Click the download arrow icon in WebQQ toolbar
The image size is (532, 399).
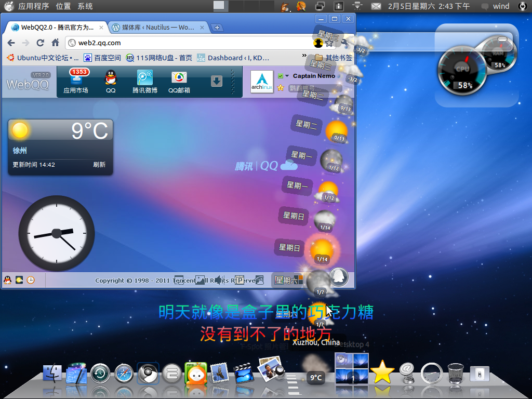point(217,81)
